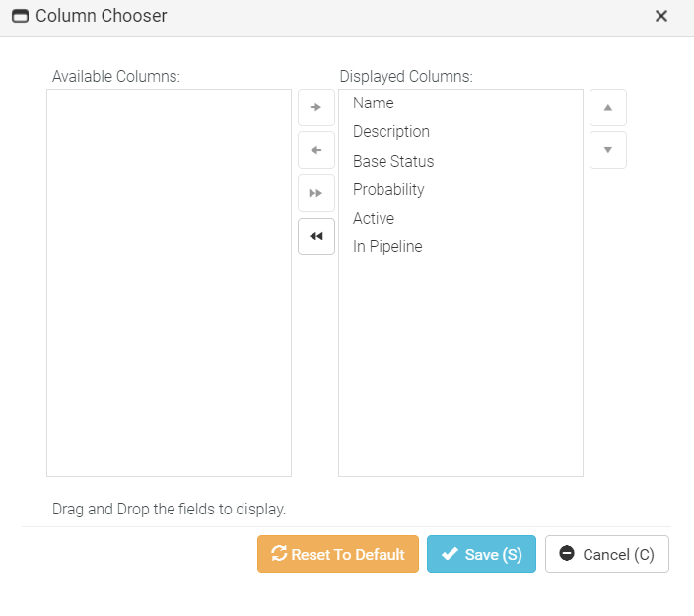Select Description in Displayed Columns

(391, 132)
